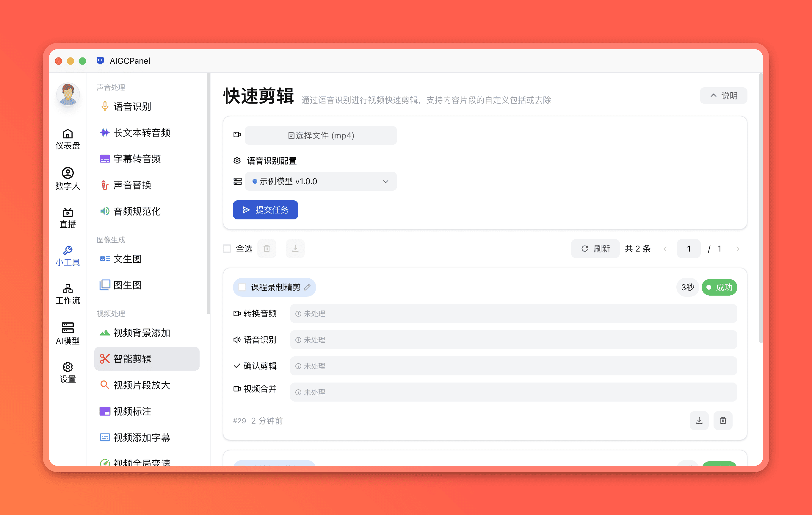
Task: Select 语音识别 in the tools list
Action: pyautogui.click(x=147, y=106)
